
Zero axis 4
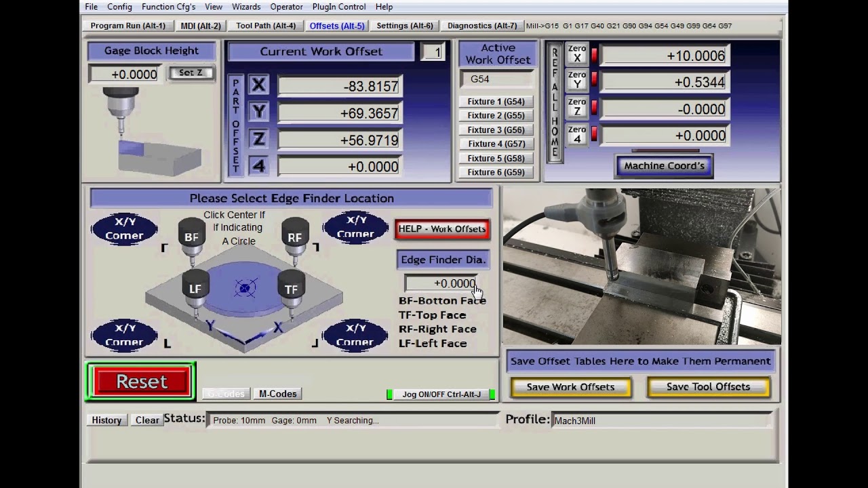click(x=577, y=134)
